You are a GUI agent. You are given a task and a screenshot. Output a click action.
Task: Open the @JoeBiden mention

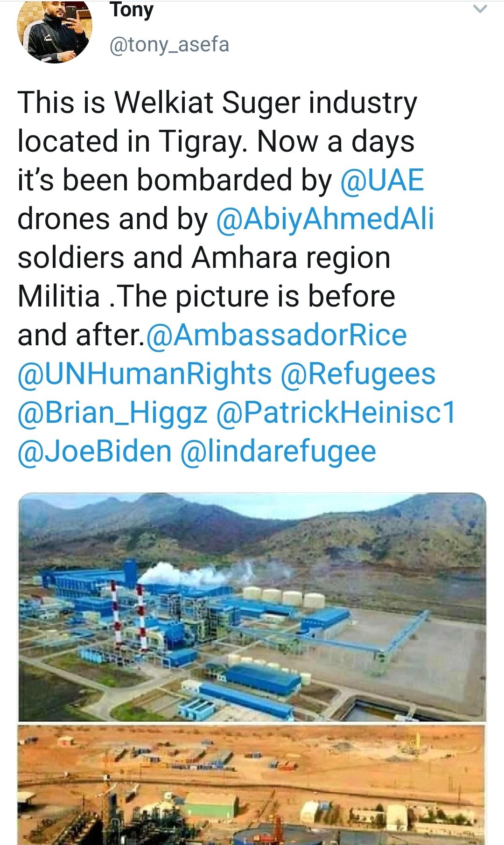(x=95, y=452)
